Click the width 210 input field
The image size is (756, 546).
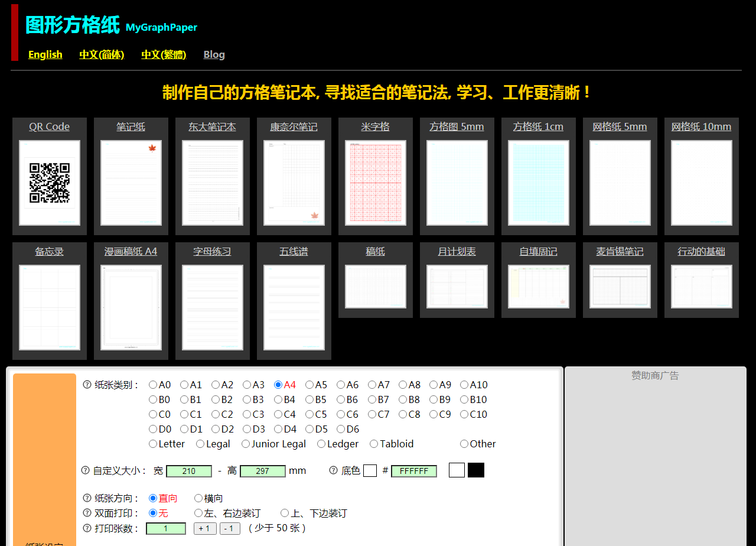pyautogui.click(x=189, y=471)
